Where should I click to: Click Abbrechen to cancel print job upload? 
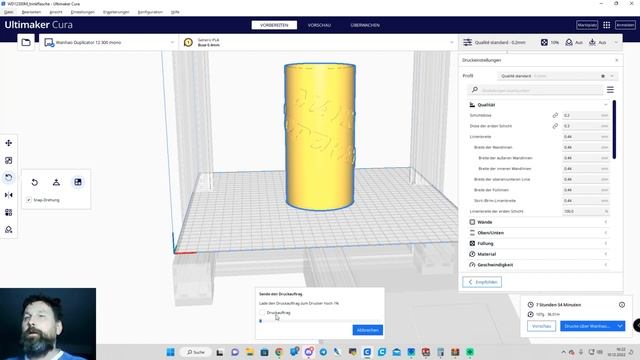[367, 330]
